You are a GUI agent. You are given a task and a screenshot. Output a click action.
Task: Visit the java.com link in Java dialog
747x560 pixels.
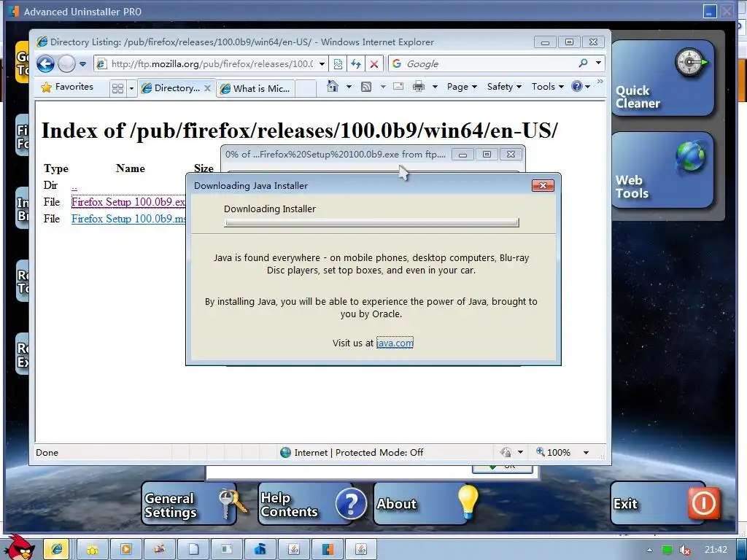click(395, 343)
